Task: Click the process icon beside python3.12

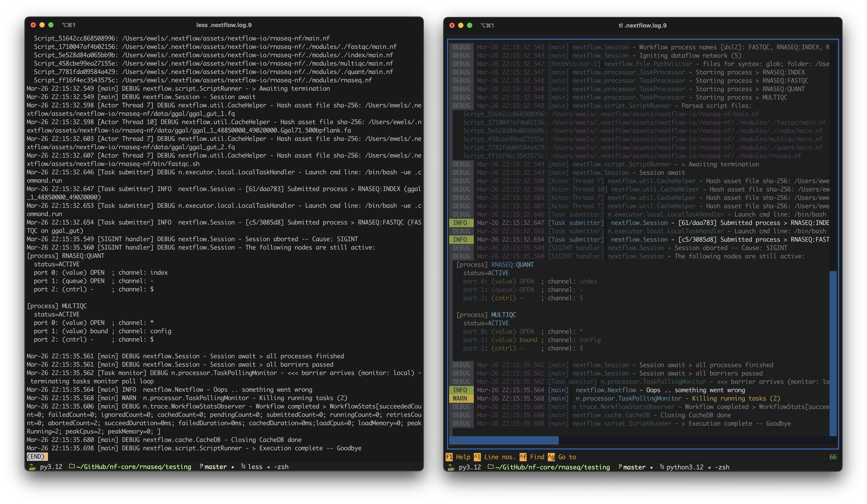Action: (x=662, y=467)
